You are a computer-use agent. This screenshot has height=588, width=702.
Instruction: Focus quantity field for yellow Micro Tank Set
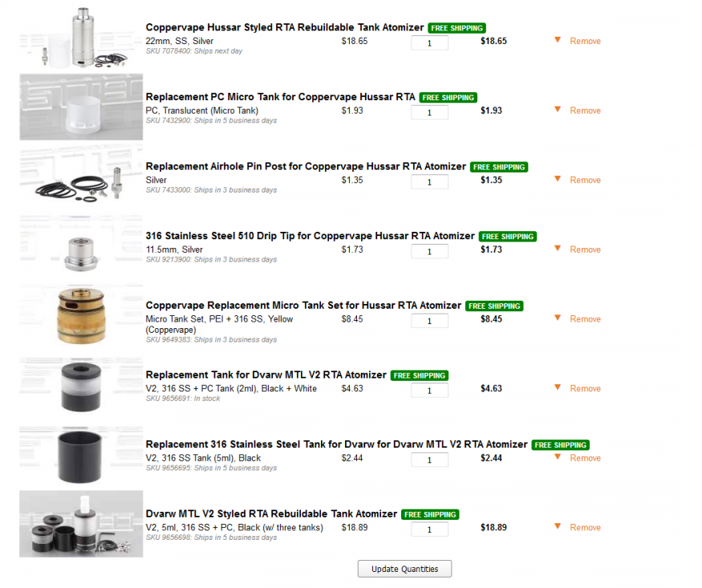429,321
